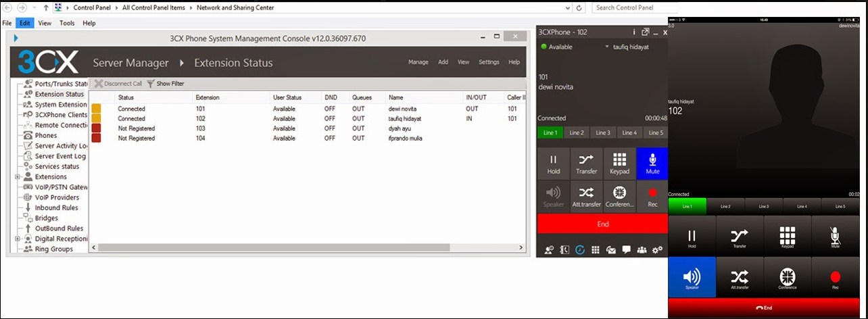Open Server Event Log icon

tap(28, 156)
